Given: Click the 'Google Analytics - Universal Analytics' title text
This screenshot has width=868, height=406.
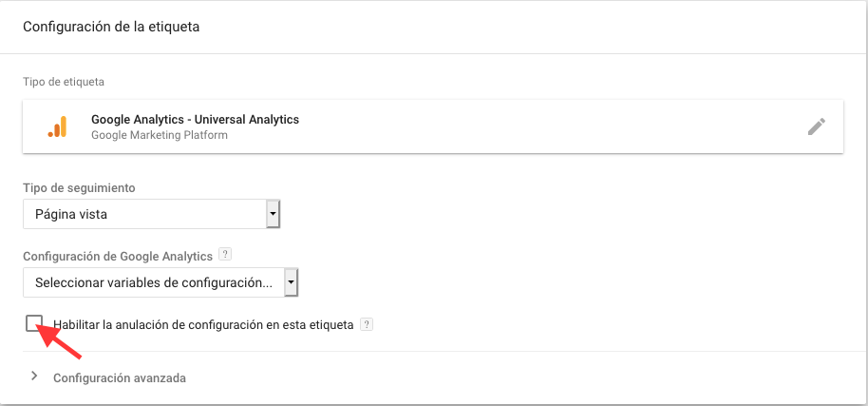Looking at the screenshot, I should [196, 119].
